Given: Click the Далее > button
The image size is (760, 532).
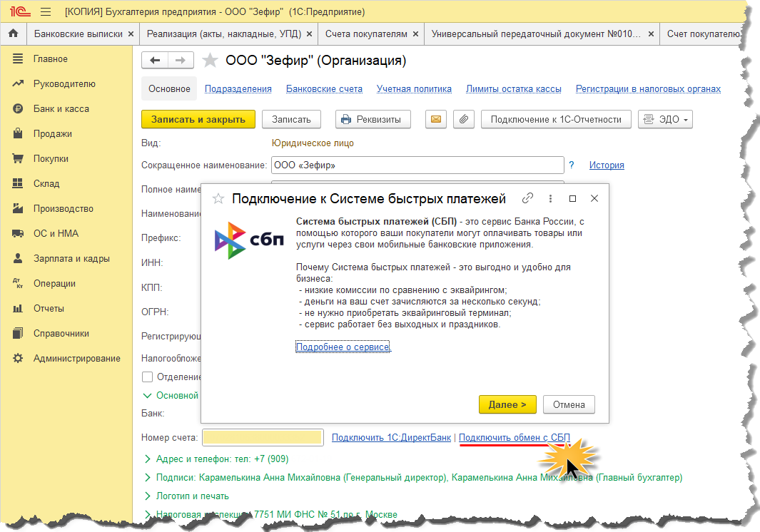Looking at the screenshot, I should [507, 404].
